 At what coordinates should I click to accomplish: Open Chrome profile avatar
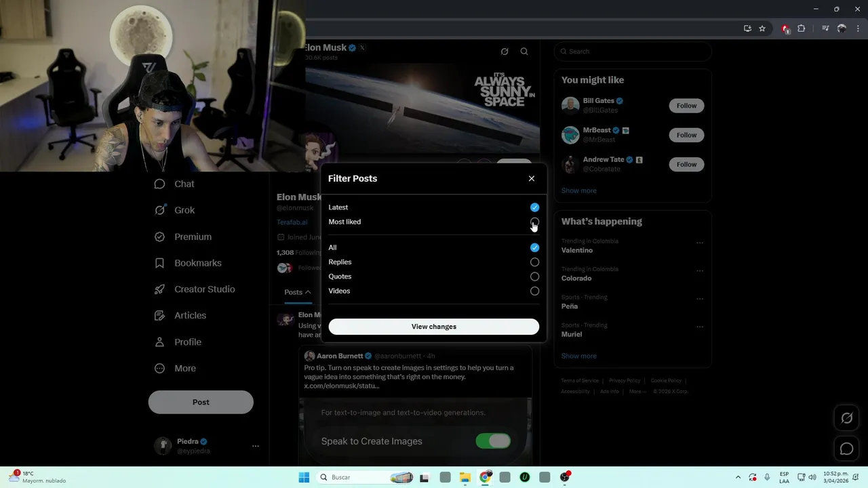click(842, 28)
